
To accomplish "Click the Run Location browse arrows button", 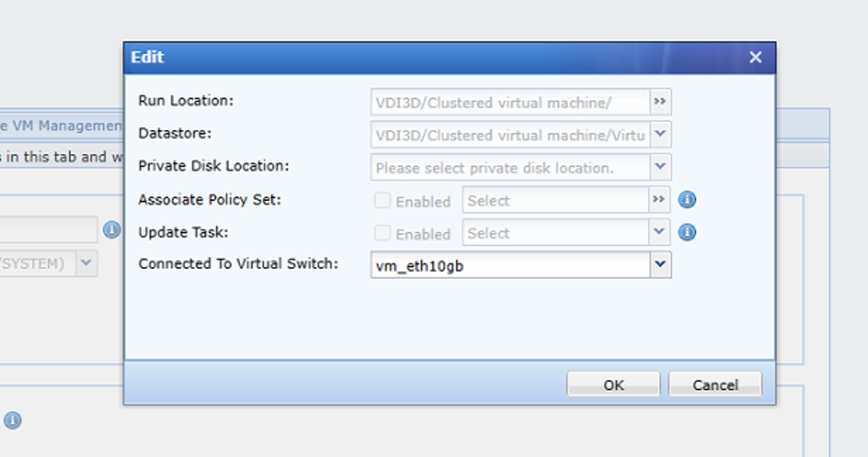I will tap(660, 102).
